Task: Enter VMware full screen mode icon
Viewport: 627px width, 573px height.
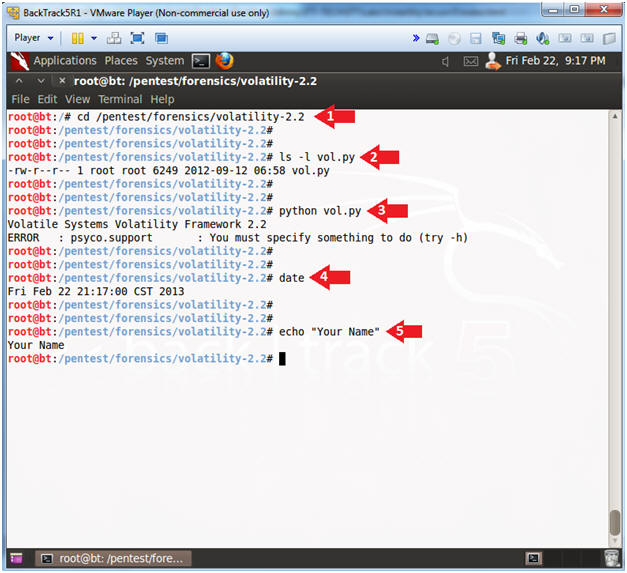Action: click(x=138, y=38)
